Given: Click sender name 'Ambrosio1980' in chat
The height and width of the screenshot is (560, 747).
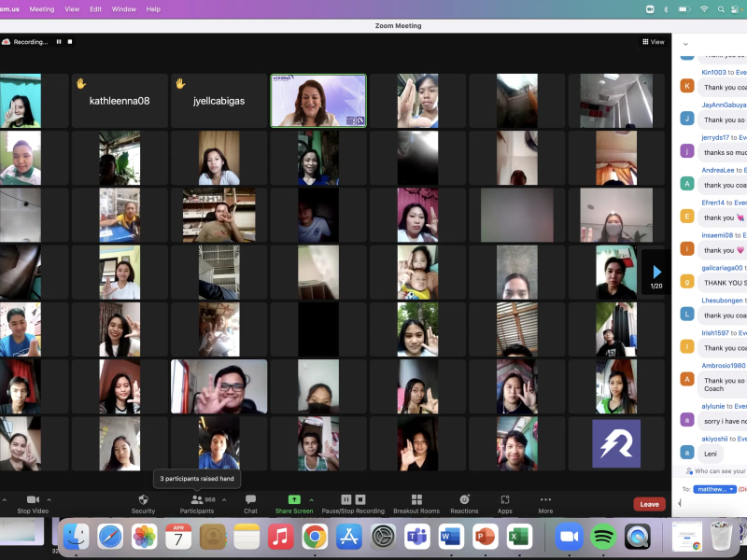Looking at the screenshot, I should click(723, 365).
